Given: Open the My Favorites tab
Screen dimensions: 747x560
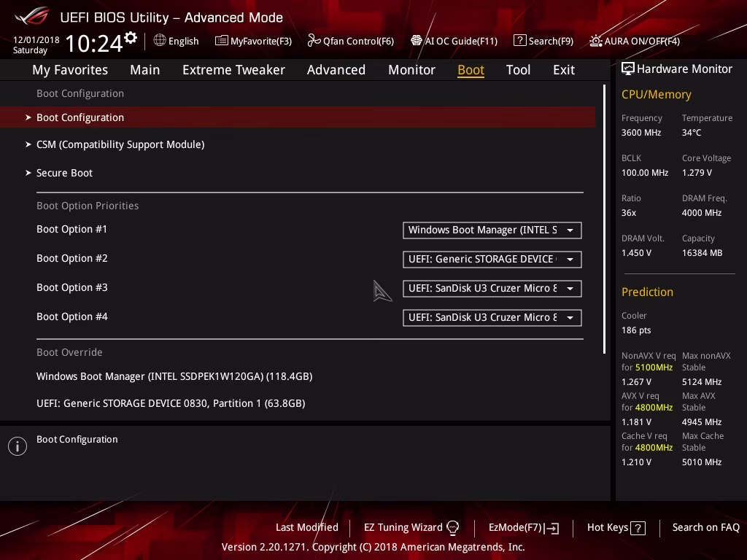Looking at the screenshot, I should pos(70,70).
